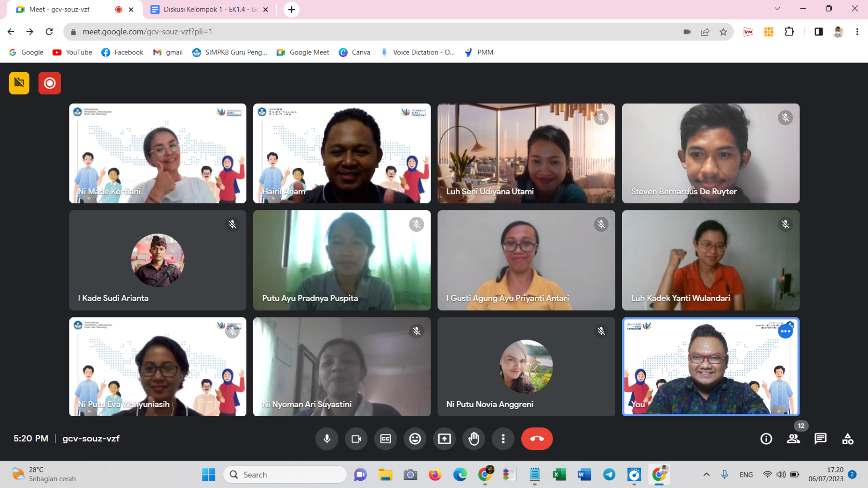
Task: Open the SIMPKB Guru bookmark
Action: [230, 53]
